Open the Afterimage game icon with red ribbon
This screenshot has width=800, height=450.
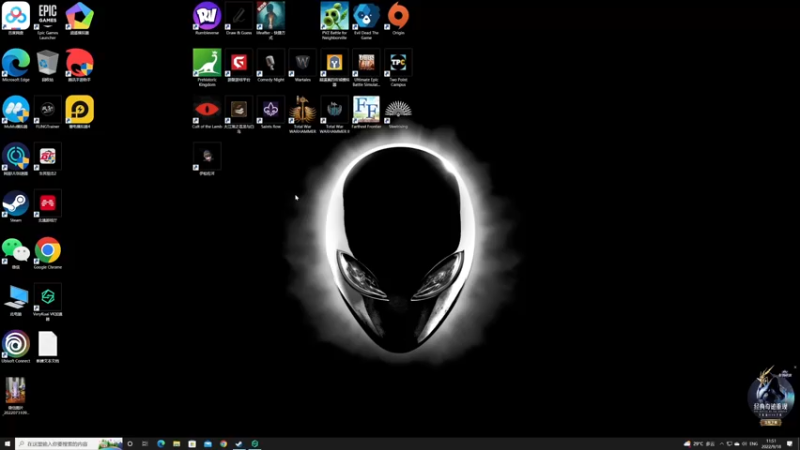(x=270, y=20)
